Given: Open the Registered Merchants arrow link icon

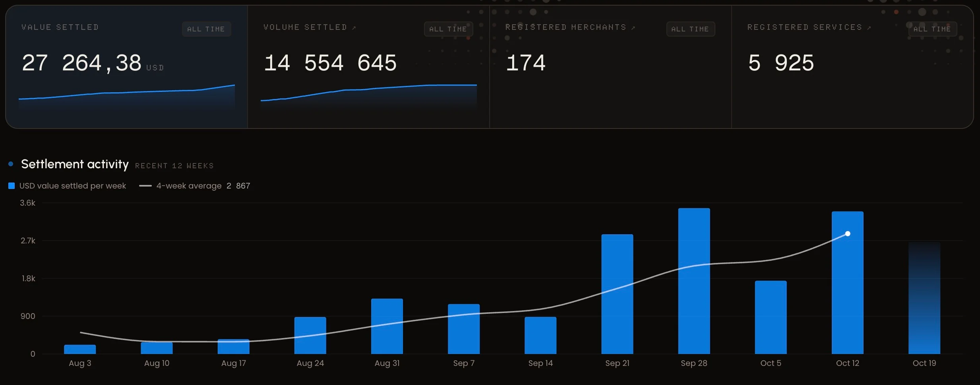Looking at the screenshot, I should 633,28.
